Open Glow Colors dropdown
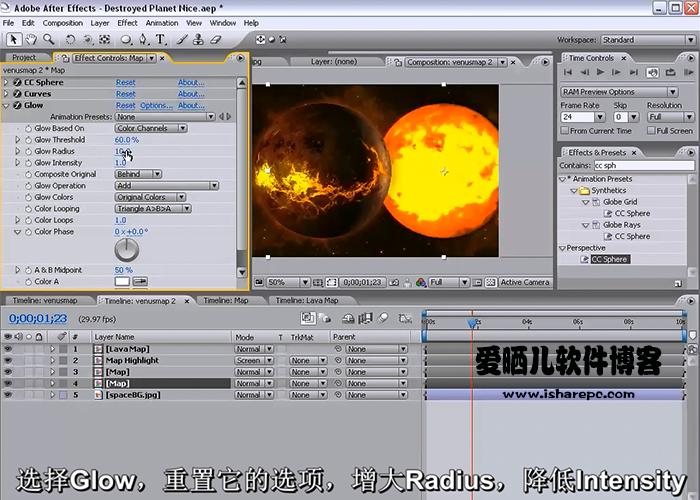Screen dimensions: 700x500 (150, 197)
